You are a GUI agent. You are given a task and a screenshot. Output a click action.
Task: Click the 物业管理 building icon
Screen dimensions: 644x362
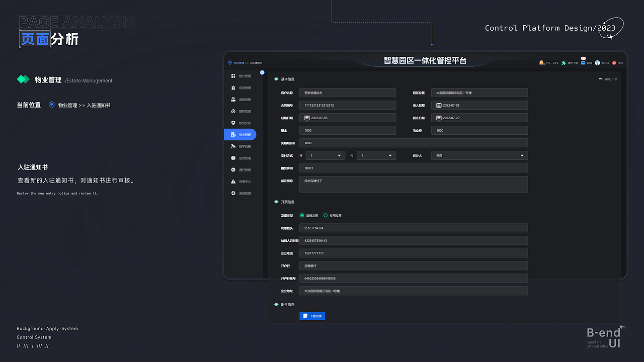(233, 135)
